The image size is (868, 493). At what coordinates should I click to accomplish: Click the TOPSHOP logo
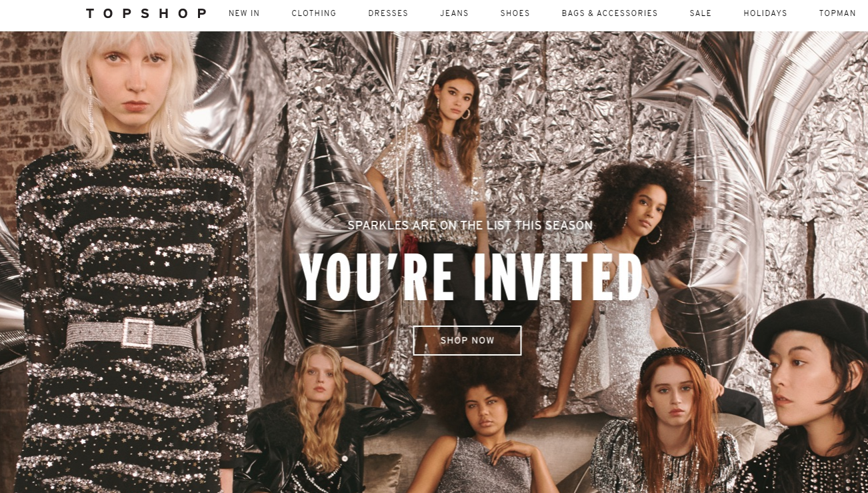click(146, 13)
